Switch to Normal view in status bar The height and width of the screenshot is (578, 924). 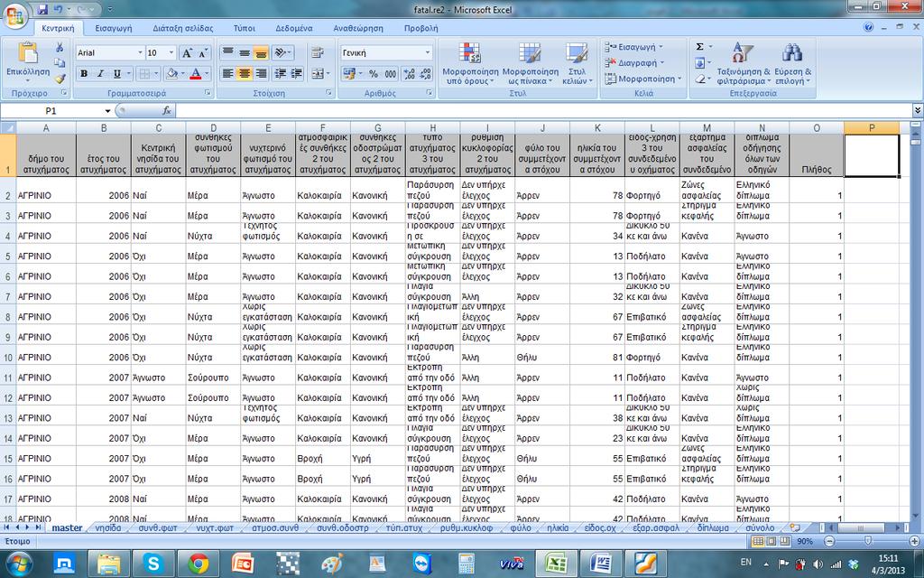point(758,541)
